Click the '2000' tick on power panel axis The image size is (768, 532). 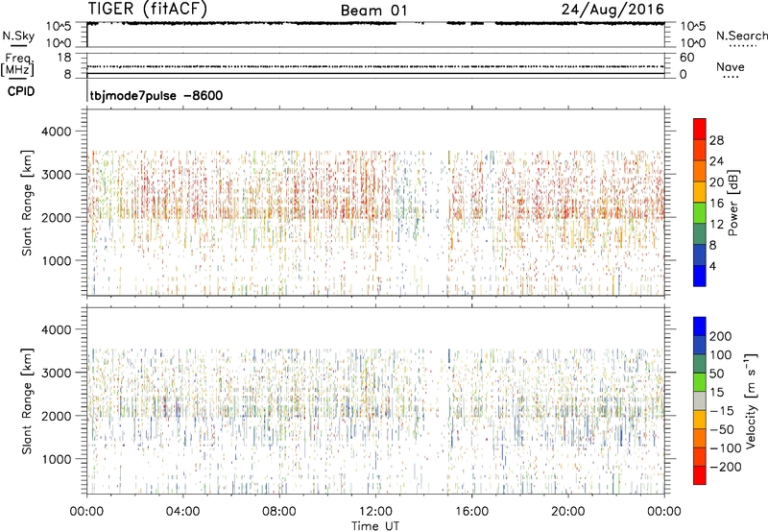pyautogui.click(x=57, y=217)
